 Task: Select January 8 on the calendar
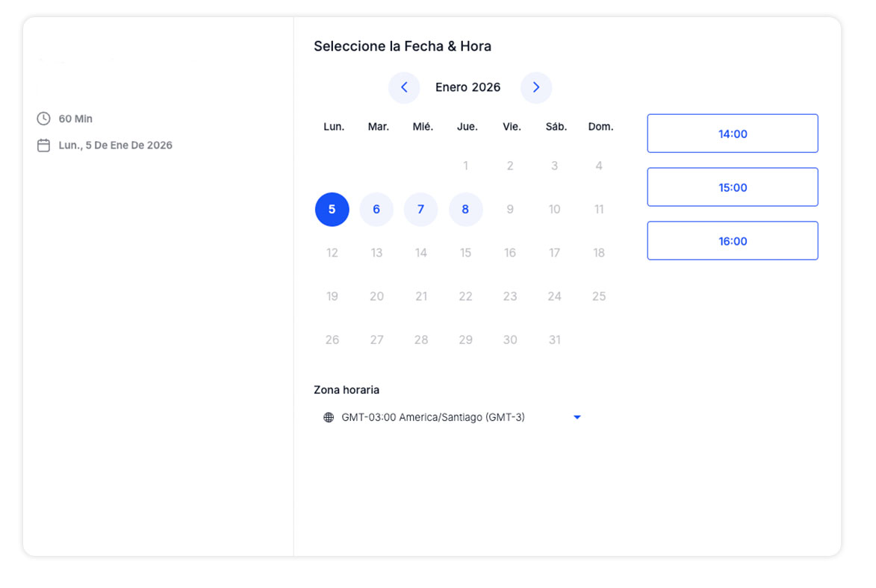(x=465, y=210)
